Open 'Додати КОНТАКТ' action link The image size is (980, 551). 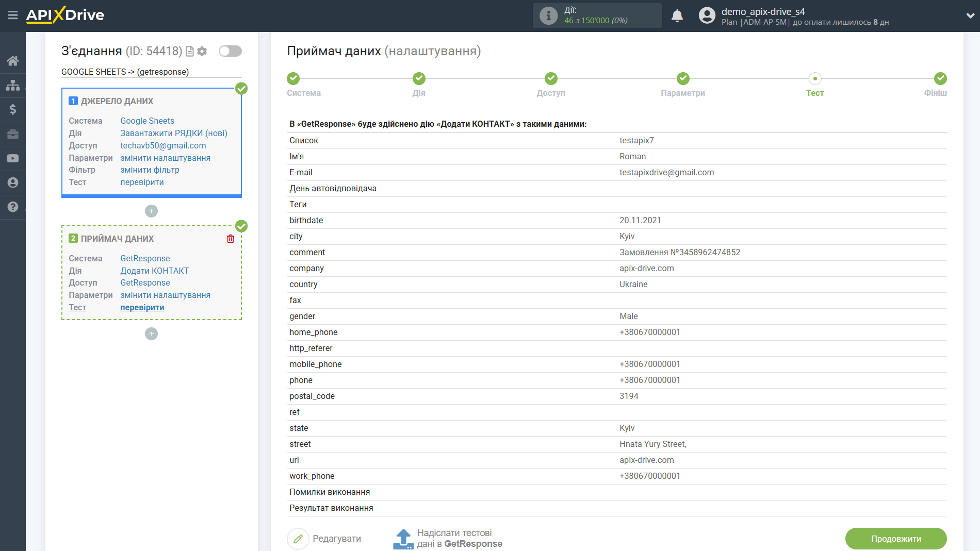[155, 271]
